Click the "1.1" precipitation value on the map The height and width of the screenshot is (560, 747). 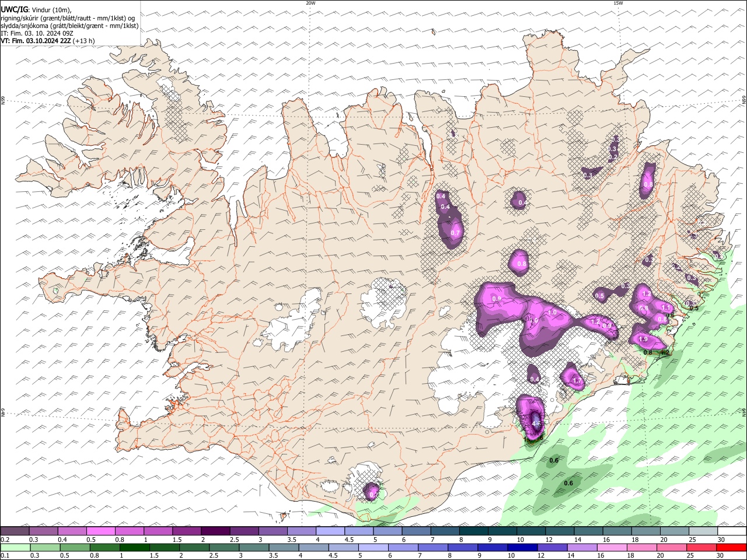click(x=665, y=307)
